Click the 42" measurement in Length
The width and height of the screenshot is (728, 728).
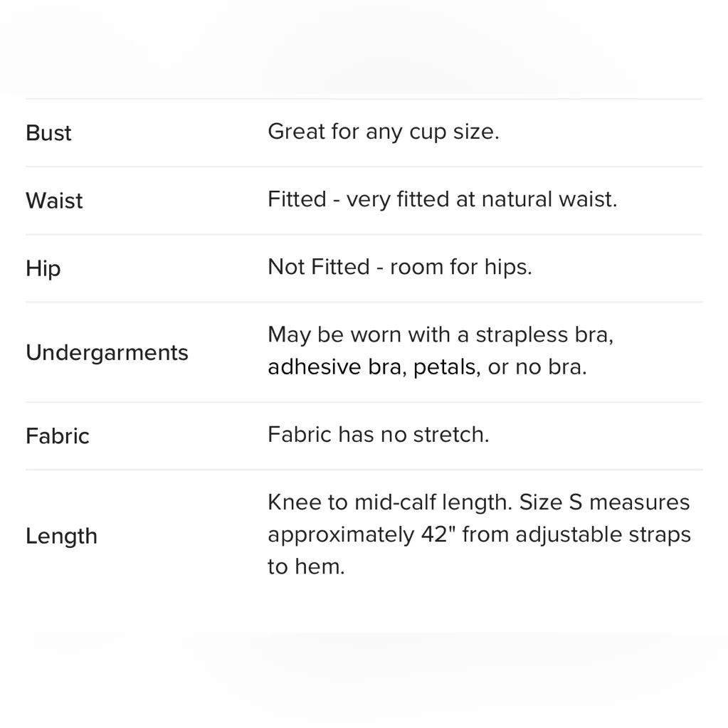pos(438,534)
